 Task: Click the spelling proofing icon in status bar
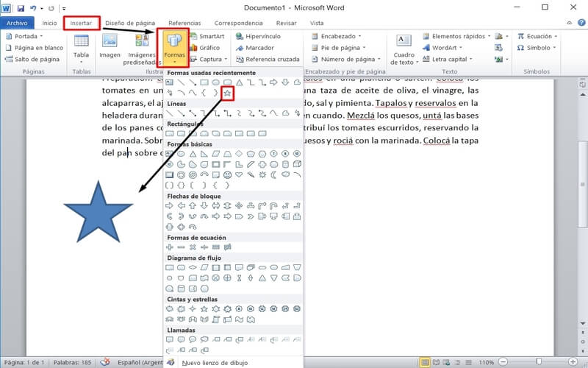105,362
